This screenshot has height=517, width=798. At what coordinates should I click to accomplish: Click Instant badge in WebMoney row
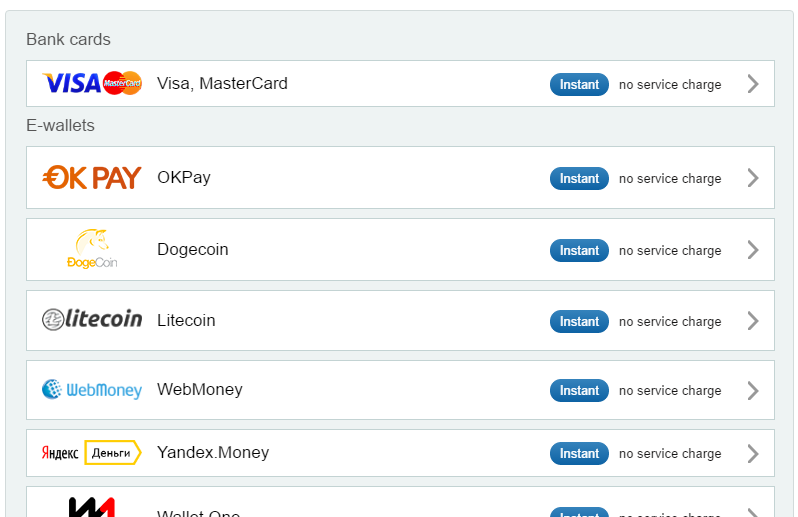[579, 390]
